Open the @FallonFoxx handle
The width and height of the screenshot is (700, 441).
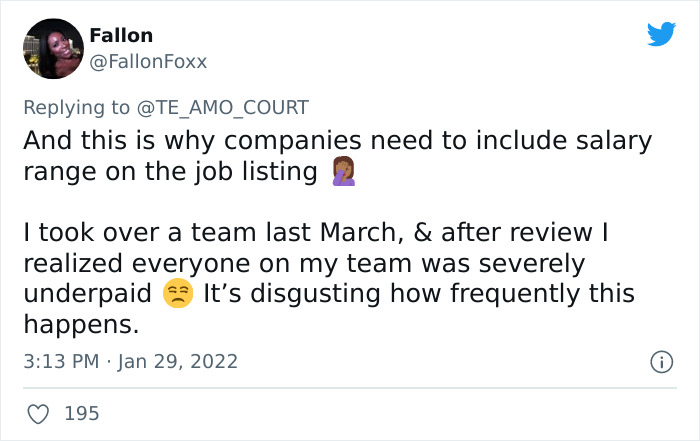[x=148, y=61]
